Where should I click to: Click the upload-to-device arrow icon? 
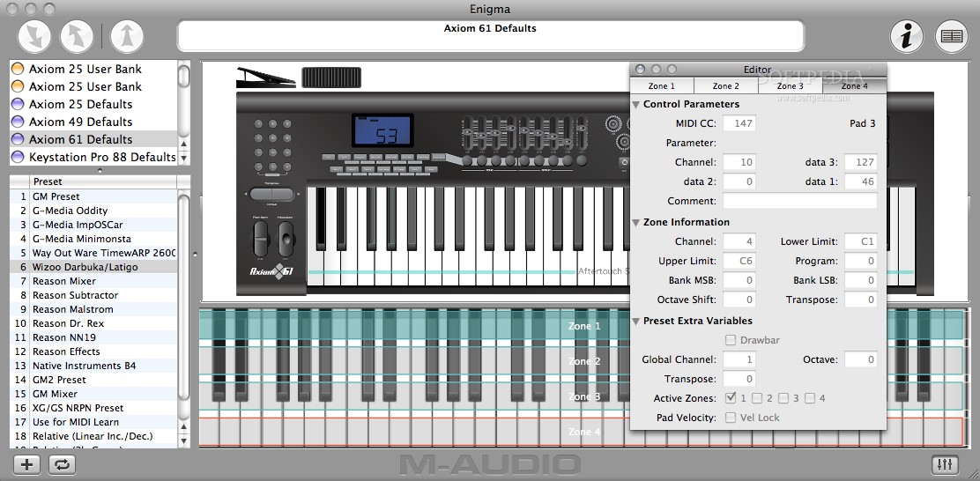tap(77, 36)
